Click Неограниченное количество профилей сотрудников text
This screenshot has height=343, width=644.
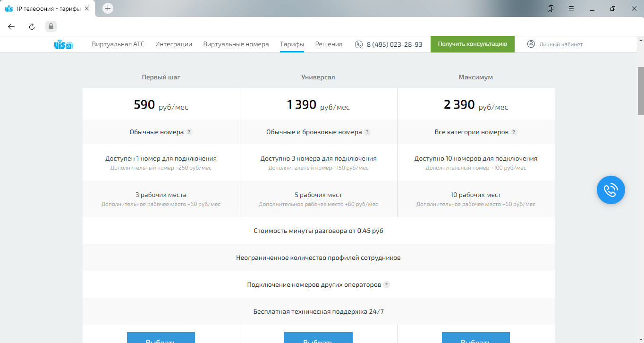point(318,258)
